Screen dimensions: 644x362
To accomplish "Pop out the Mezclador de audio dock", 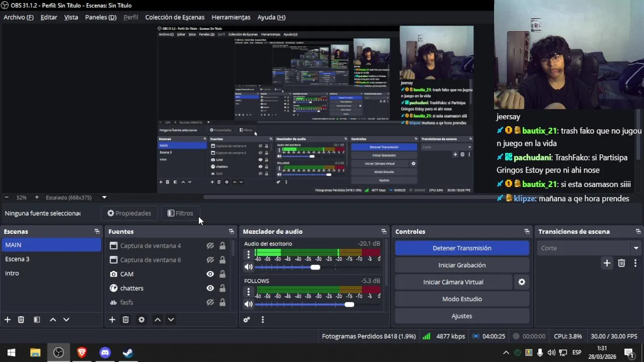I will tap(384, 232).
